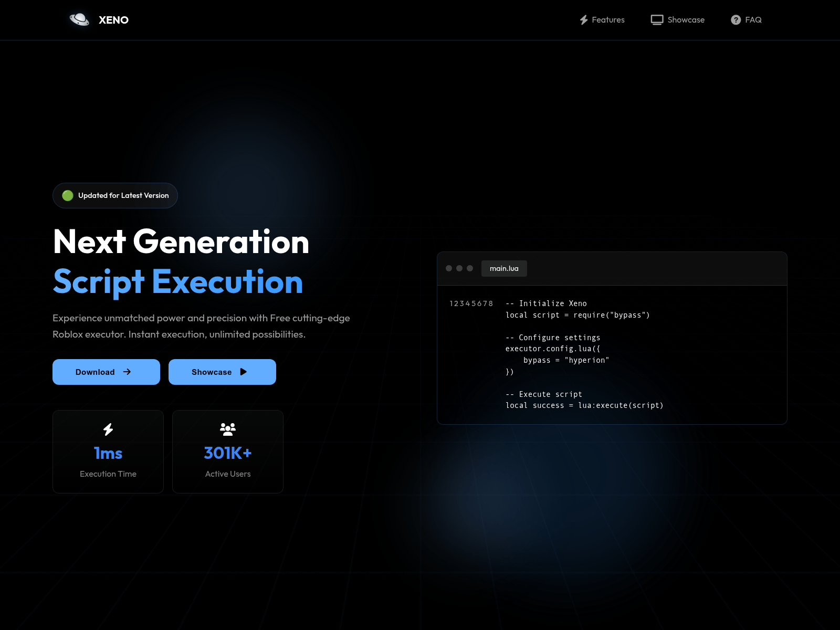Click the Active Users label

[228, 474]
